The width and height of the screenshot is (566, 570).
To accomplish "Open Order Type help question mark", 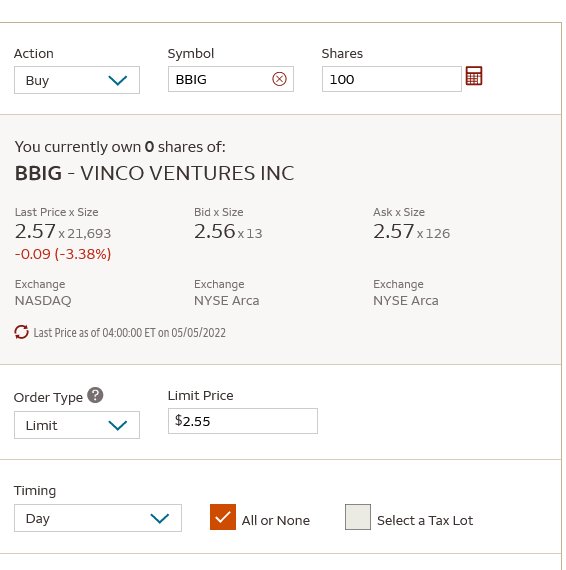I will coord(95,395).
